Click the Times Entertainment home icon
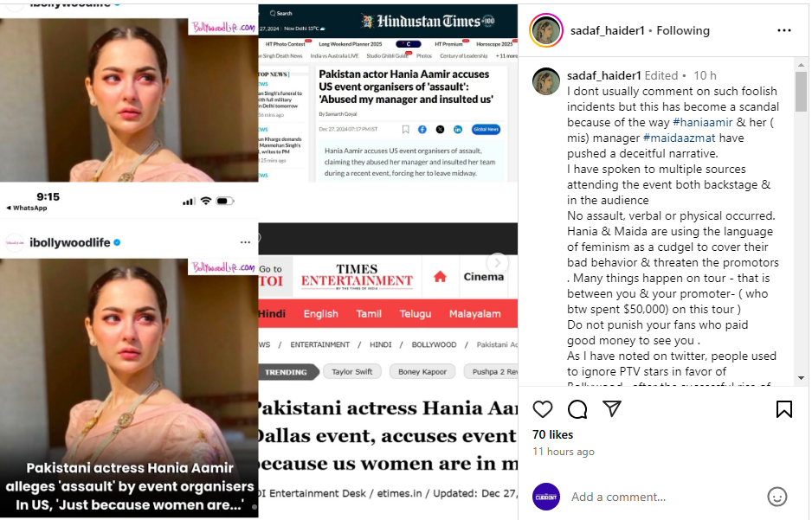812x520 pixels. click(x=440, y=277)
